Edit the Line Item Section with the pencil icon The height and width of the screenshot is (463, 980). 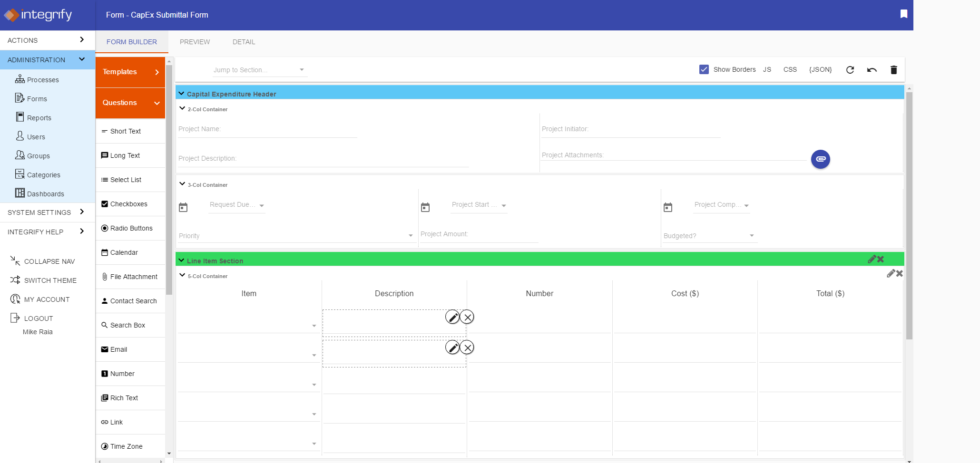click(x=872, y=259)
